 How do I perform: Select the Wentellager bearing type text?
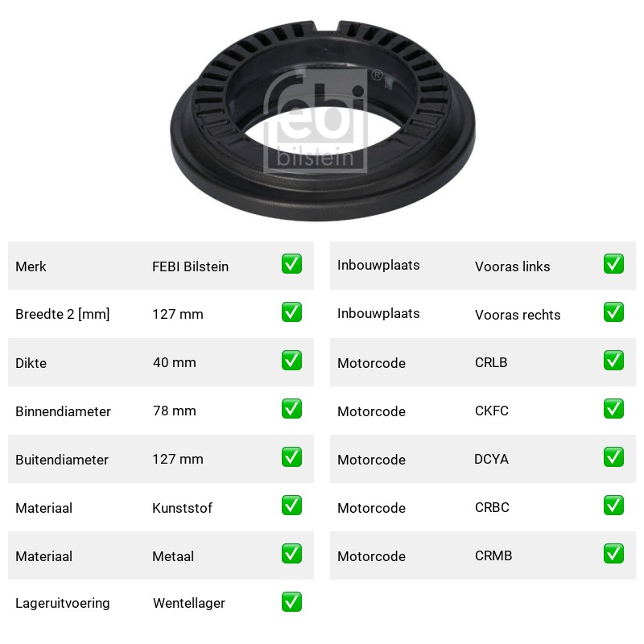click(189, 603)
